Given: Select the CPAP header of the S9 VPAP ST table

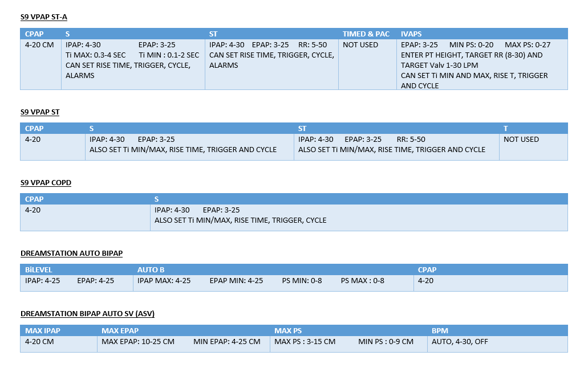Looking at the screenshot, I should coord(34,129).
